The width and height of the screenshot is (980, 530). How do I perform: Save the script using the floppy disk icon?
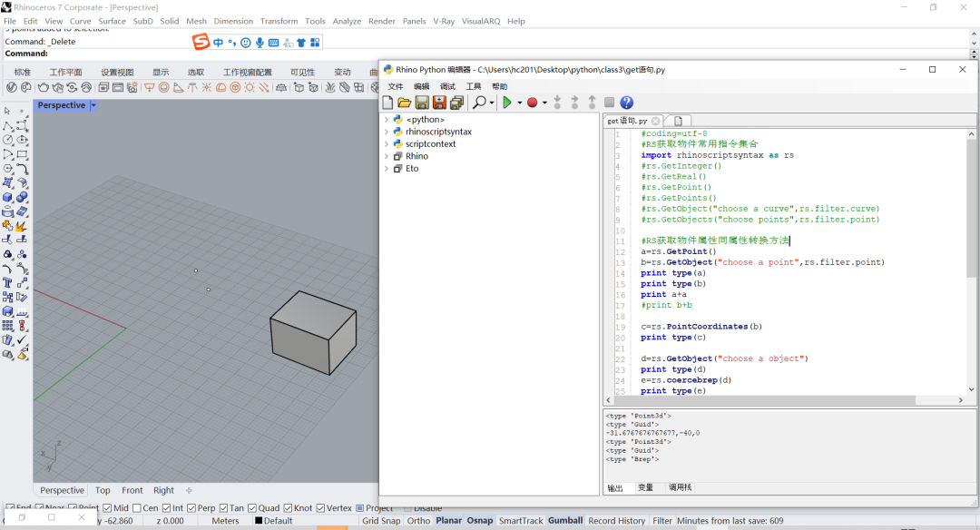point(422,103)
